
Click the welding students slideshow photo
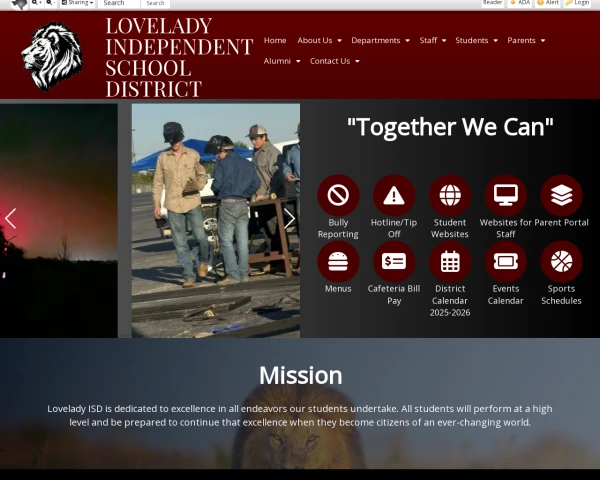(x=216, y=221)
